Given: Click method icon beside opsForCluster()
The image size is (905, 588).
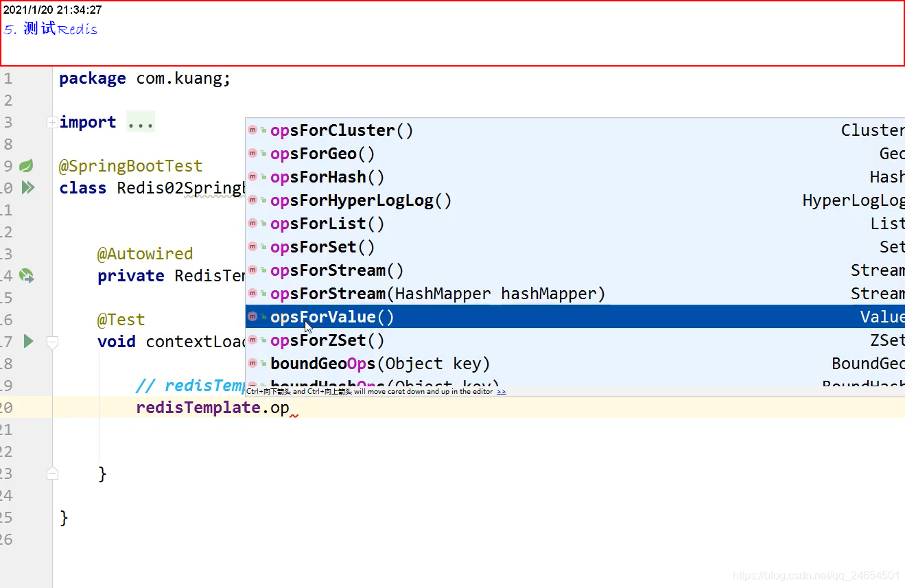Looking at the screenshot, I should (x=252, y=130).
